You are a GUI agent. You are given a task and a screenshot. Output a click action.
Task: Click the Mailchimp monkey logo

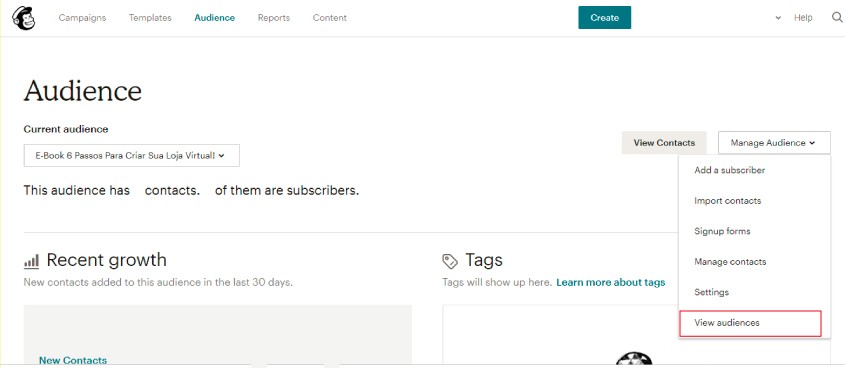[x=24, y=18]
